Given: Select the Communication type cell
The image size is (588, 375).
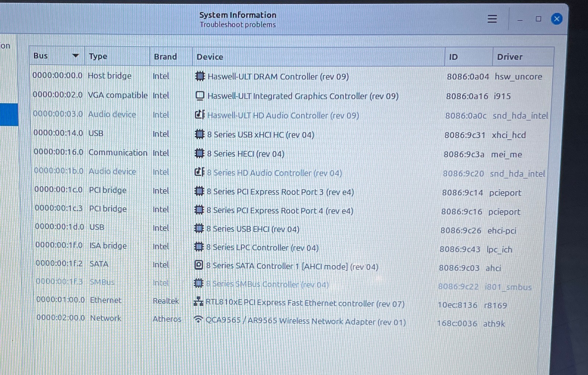Looking at the screenshot, I should click(118, 153).
